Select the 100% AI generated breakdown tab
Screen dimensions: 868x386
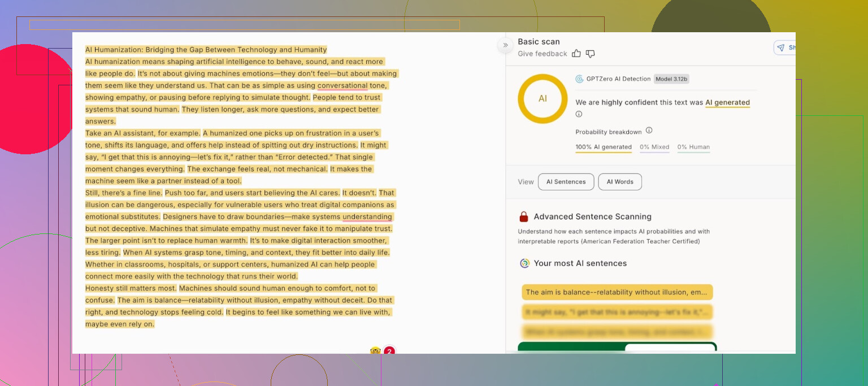coord(604,147)
